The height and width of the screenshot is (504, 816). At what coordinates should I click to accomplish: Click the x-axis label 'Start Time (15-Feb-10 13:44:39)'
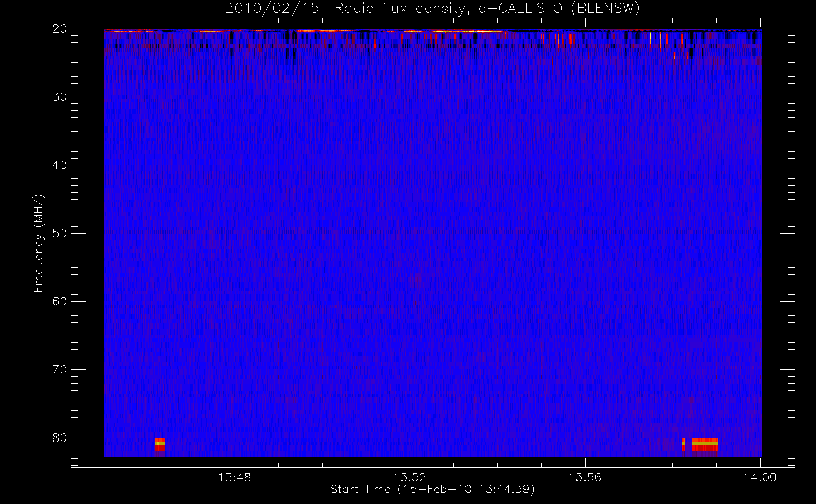tap(432, 489)
